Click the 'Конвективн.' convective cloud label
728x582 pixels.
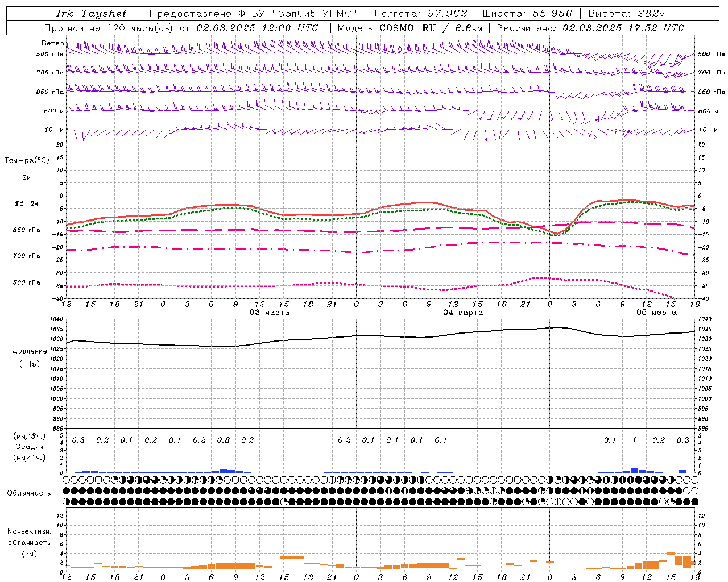(30, 531)
